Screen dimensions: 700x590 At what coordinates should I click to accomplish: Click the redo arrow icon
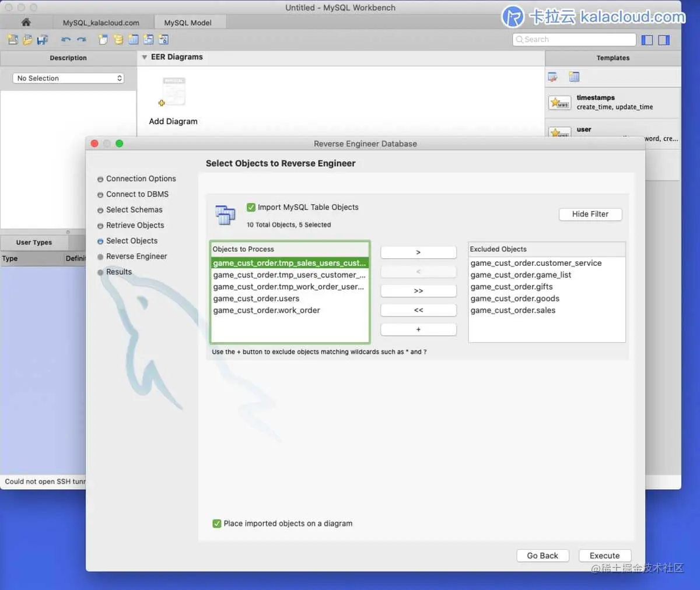(82, 40)
